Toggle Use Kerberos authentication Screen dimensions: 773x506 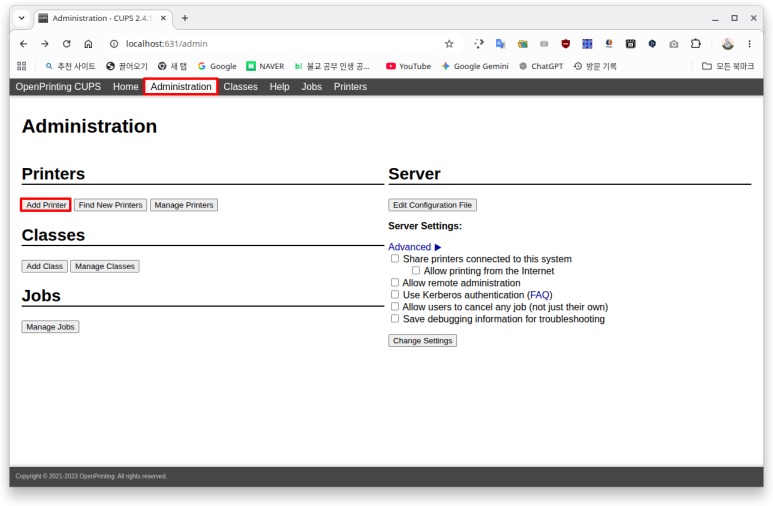click(x=395, y=294)
